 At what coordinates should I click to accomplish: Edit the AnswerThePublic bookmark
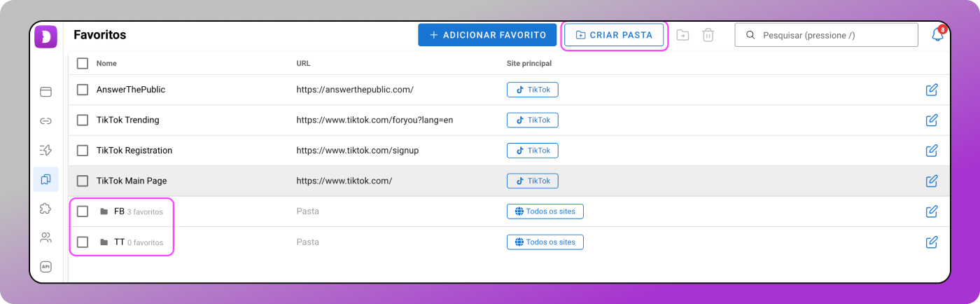coord(932,90)
